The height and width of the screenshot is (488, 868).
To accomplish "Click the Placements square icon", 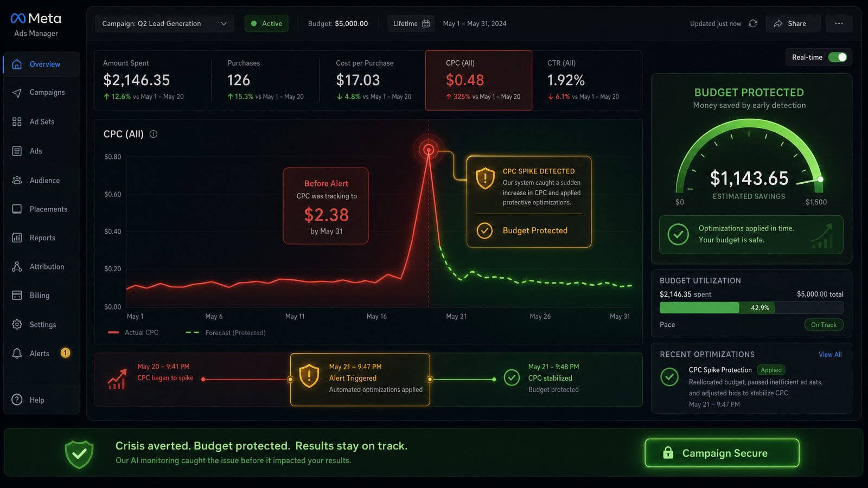I will click(17, 209).
